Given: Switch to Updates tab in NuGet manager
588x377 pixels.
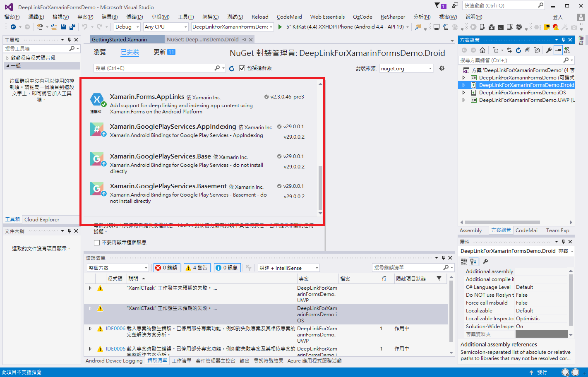Looking at the screenshot, I should point(164,52).
